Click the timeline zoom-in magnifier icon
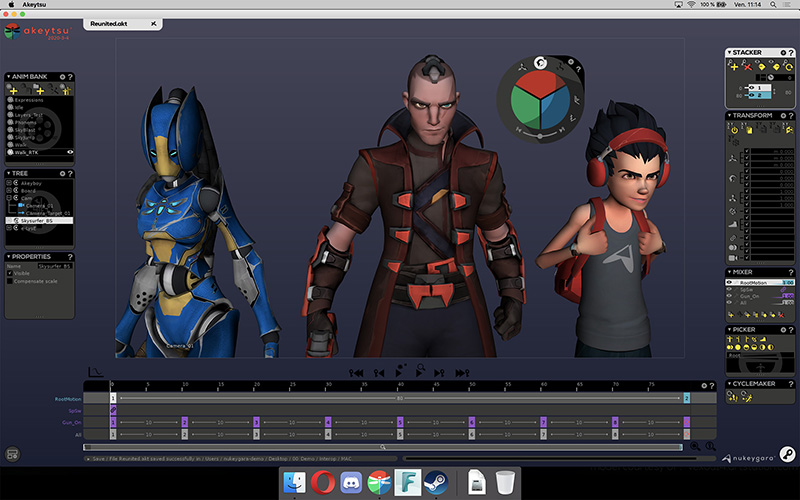 (696, 446)
